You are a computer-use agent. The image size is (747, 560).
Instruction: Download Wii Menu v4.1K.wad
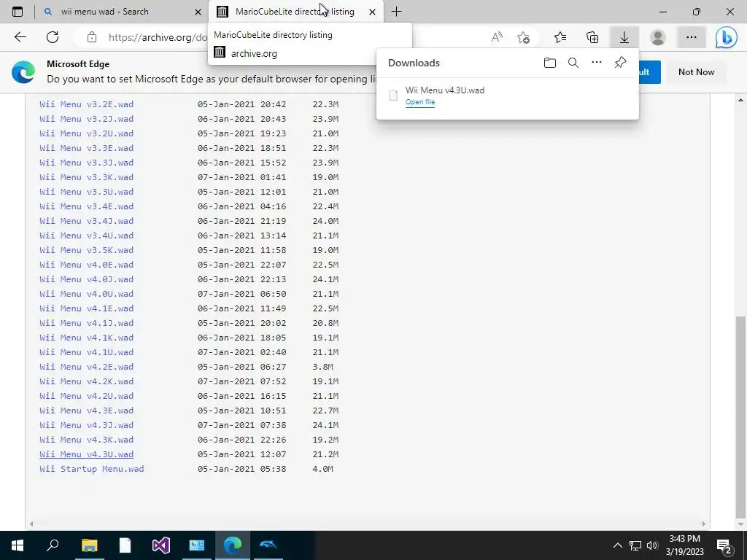click(x=87, y=338)
